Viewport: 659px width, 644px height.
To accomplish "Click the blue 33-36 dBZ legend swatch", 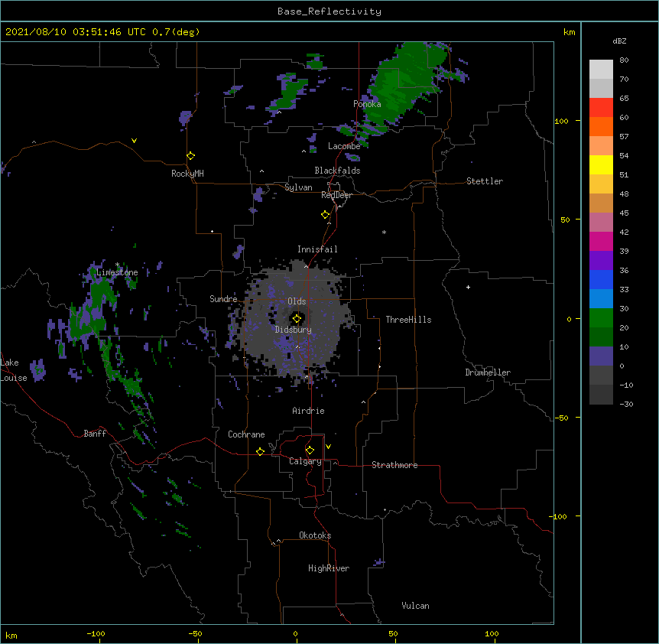I will pos(601,279).
